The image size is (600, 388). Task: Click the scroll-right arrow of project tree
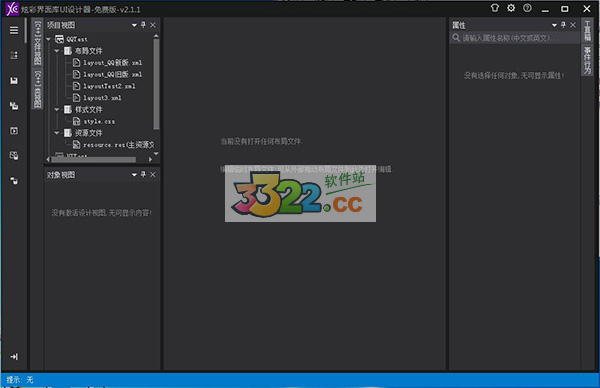click(x=150, y=159)
